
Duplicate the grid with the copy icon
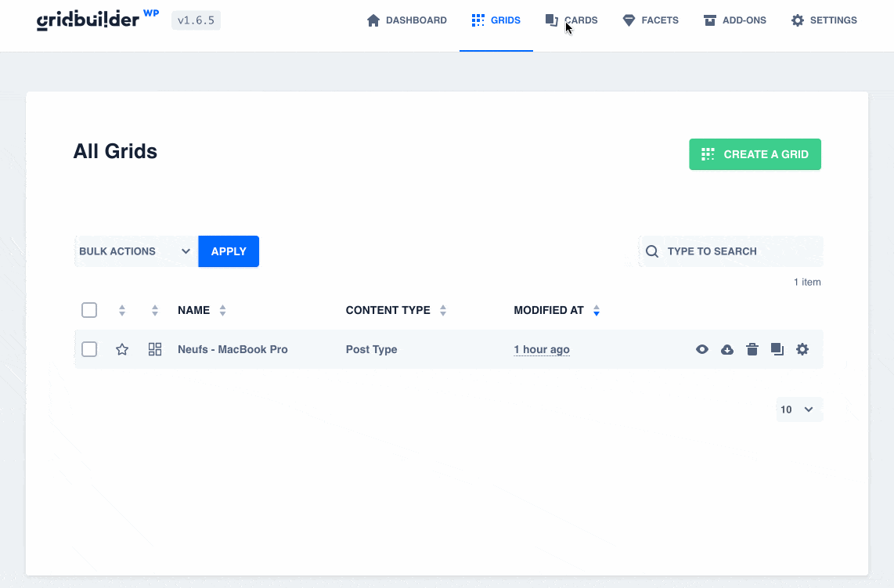point(777,350)
